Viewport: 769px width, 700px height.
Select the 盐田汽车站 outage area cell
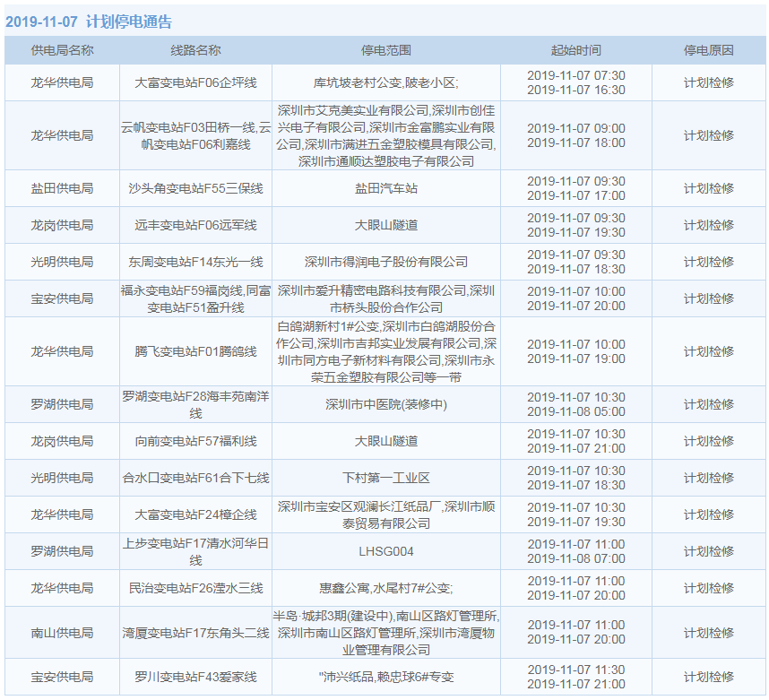385,188
